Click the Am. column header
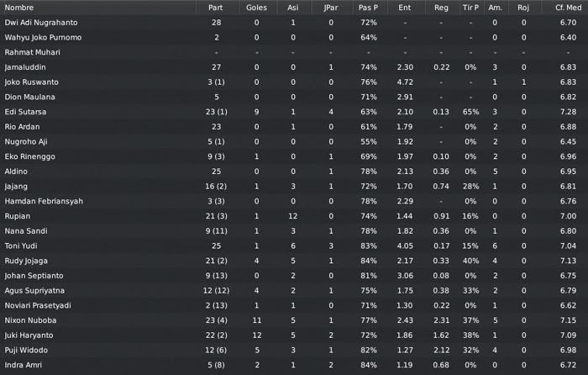 (495, 8)
